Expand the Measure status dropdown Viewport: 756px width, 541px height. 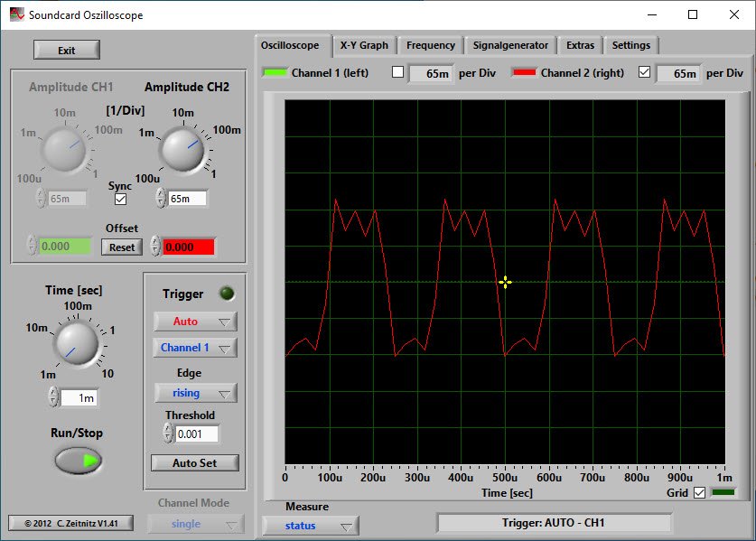310,526
